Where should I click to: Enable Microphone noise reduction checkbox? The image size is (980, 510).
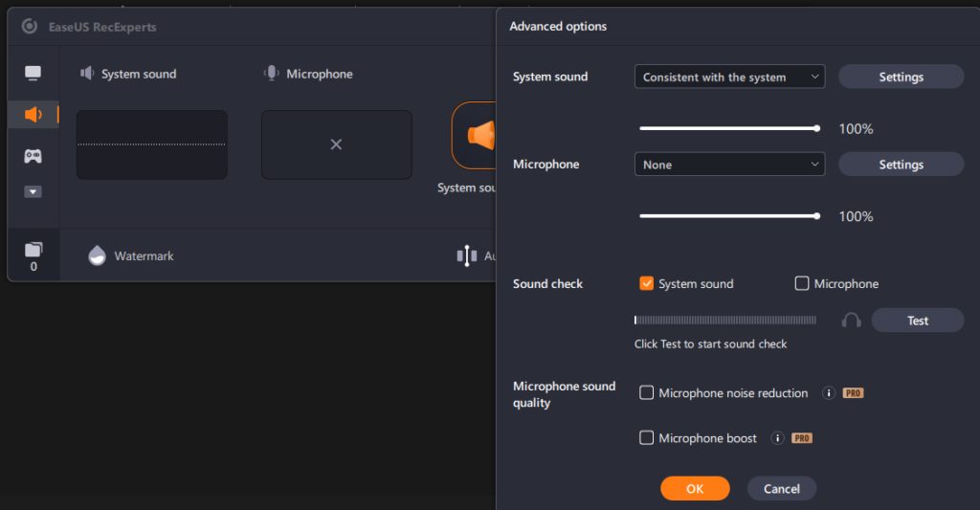[647, 393]
